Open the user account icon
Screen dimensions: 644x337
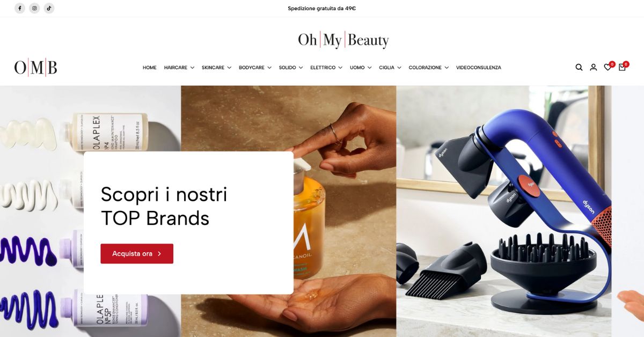594,68
